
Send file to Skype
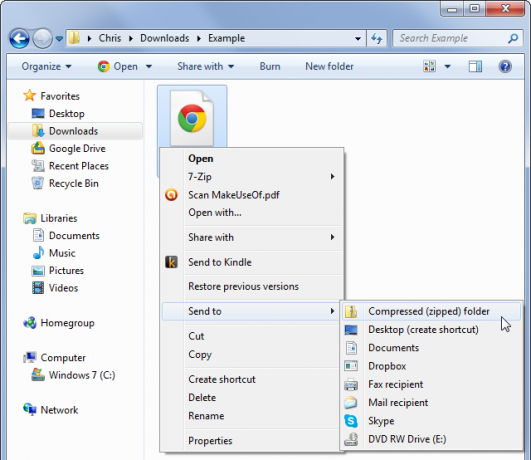[x=431, y=421]
